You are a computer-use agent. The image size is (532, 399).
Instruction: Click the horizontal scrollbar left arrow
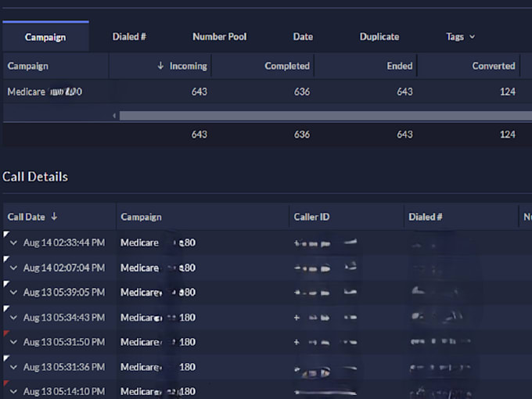point(114,116)
